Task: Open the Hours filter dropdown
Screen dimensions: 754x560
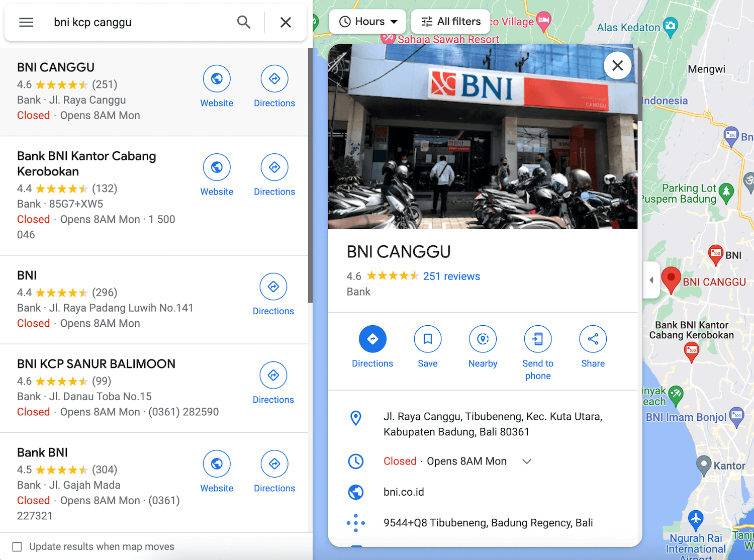Action: (368, 22)
